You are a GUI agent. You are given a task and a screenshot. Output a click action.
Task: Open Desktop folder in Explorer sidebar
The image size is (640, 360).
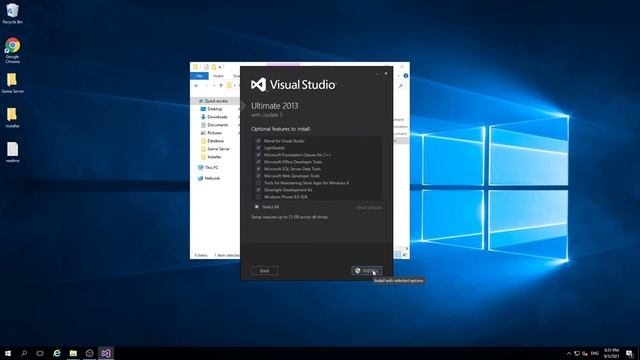(214, 109)
